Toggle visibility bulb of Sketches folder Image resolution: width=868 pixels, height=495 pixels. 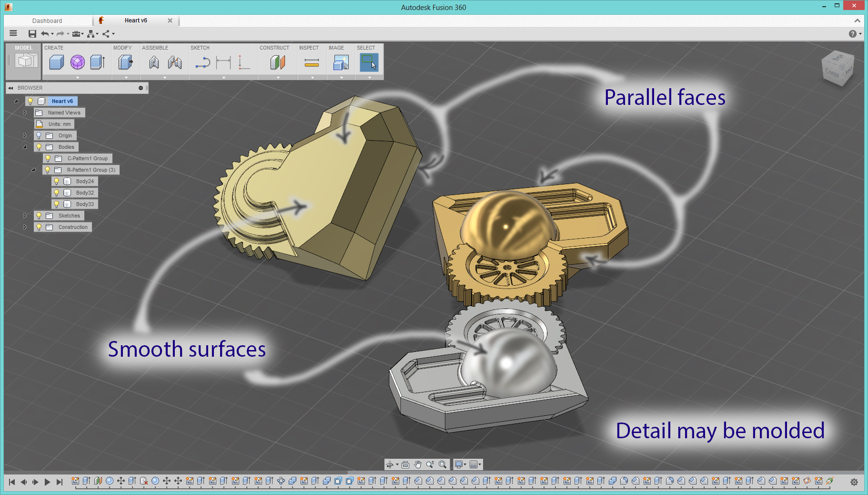click(x=39, y=216)
